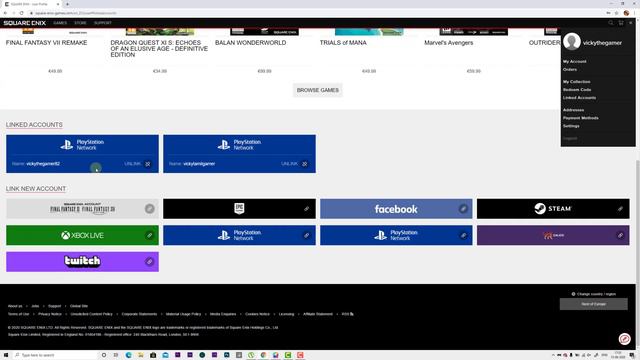Click the Cortana circle icon in the taskbar

(104, 355)
